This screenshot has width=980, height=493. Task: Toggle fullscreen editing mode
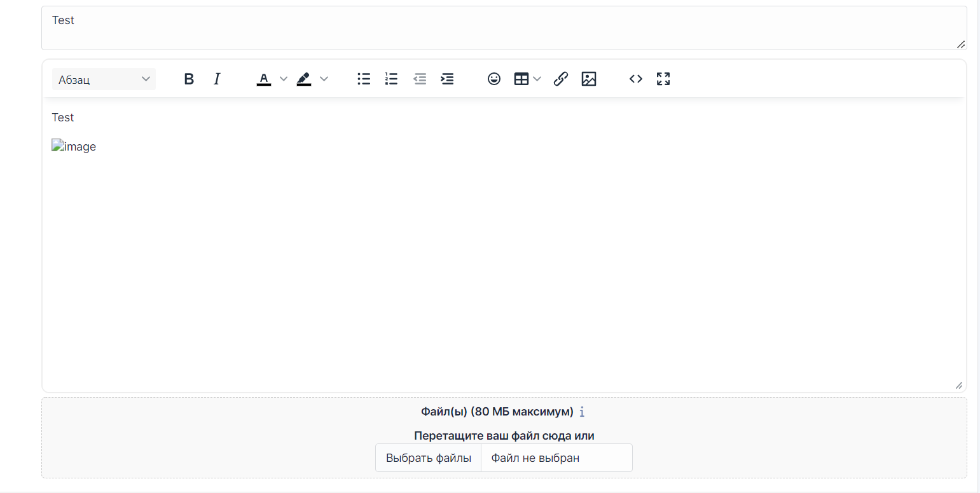pos(663,79)
